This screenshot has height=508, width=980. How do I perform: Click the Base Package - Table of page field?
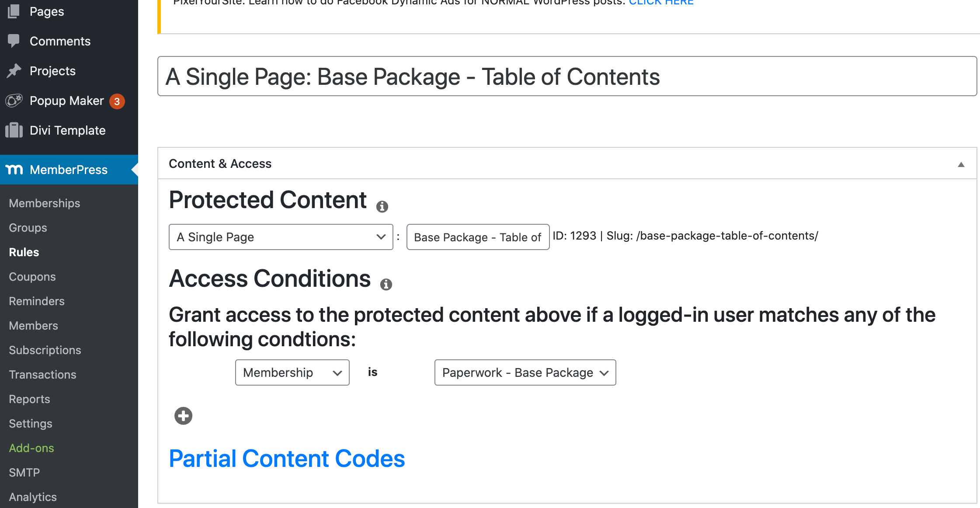(x=478, y=237)
